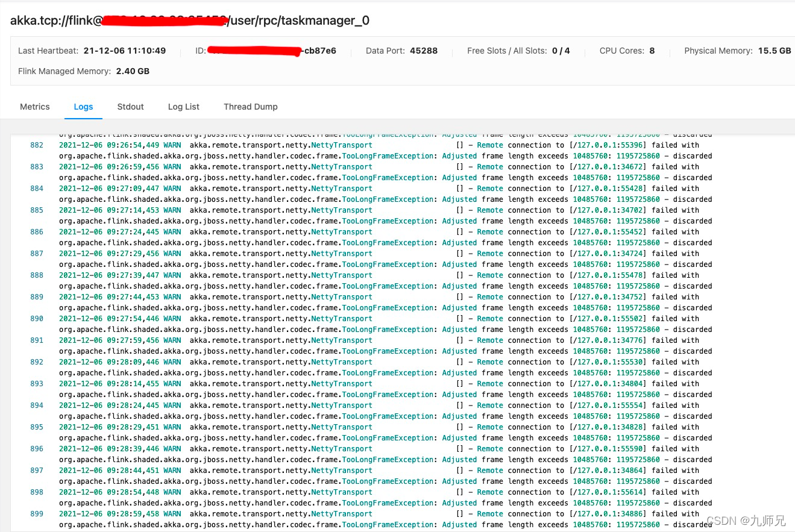Open the Log List tab
Screen dimensions: 795x532
(x=183, y=107)
